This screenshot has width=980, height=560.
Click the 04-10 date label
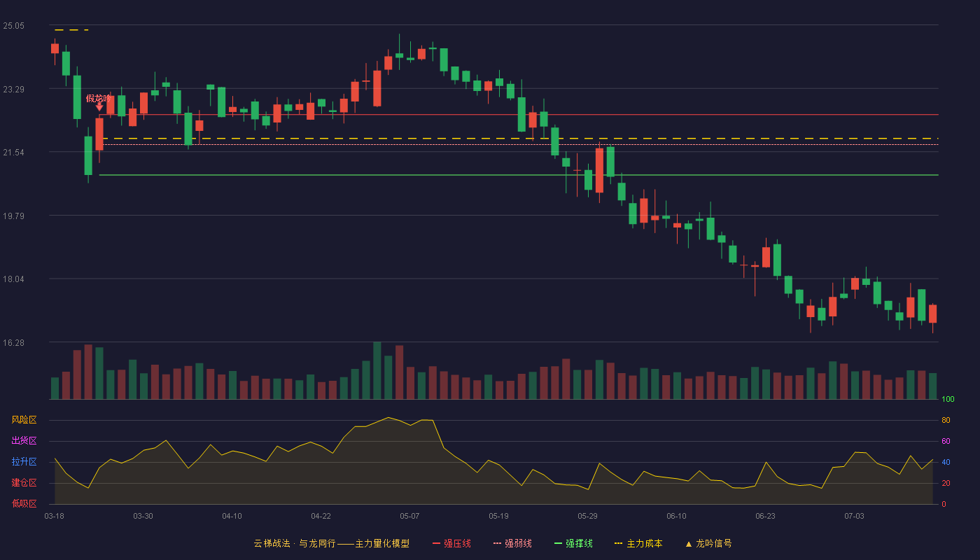(x=232, y=516)
